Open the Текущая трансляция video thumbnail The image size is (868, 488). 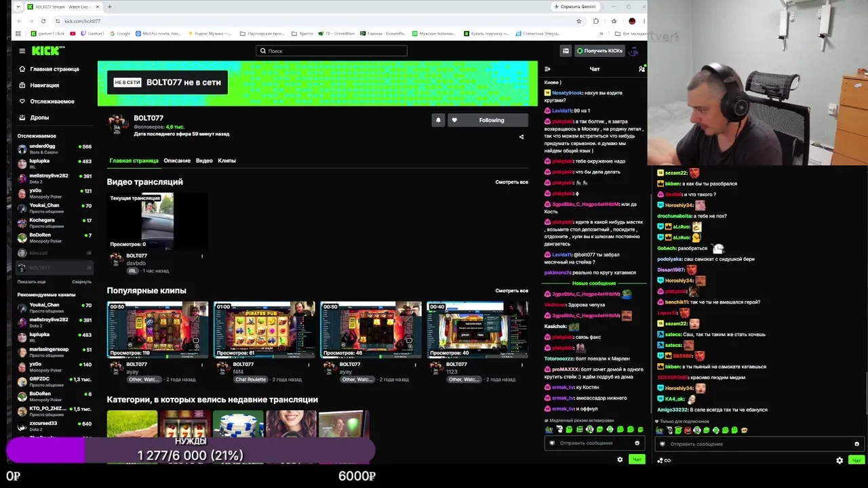point(157,221)
